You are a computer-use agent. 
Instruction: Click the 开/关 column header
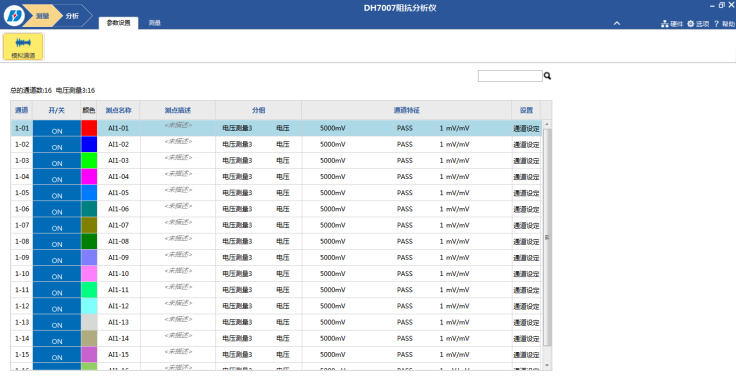tap(57, 110)
